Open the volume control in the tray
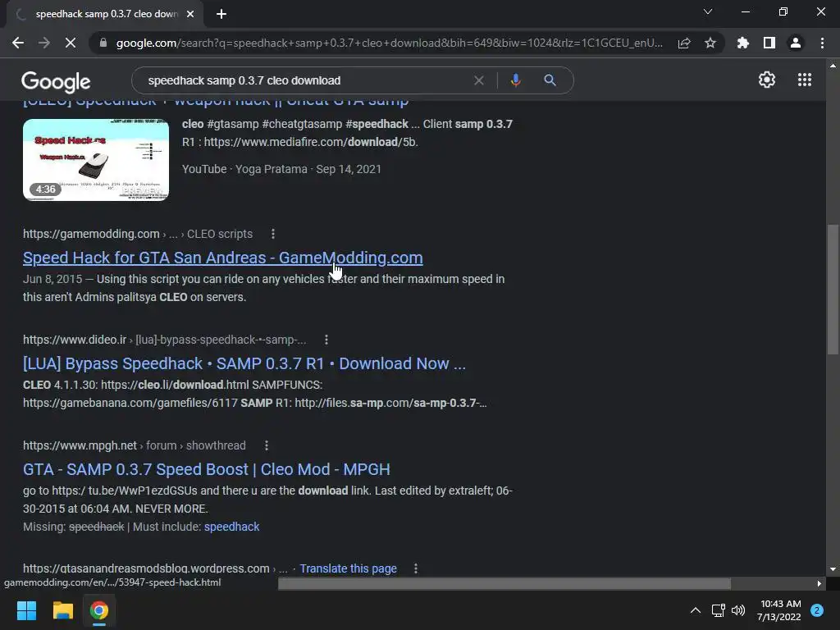 pos(738,610)
